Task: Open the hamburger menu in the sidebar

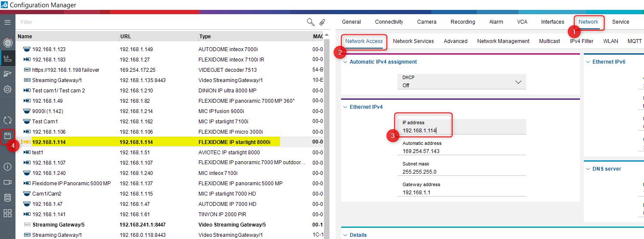Action: [x=7, y=22]
